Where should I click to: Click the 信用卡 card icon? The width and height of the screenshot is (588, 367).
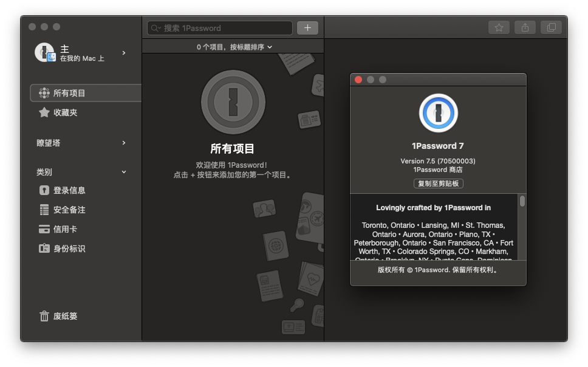[x=44, y=229]
